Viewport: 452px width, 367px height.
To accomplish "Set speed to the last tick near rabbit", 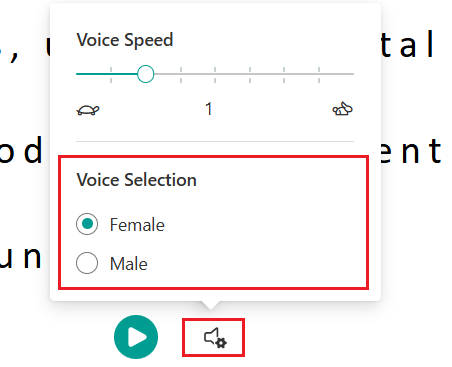I will click(x=319, y=74).
